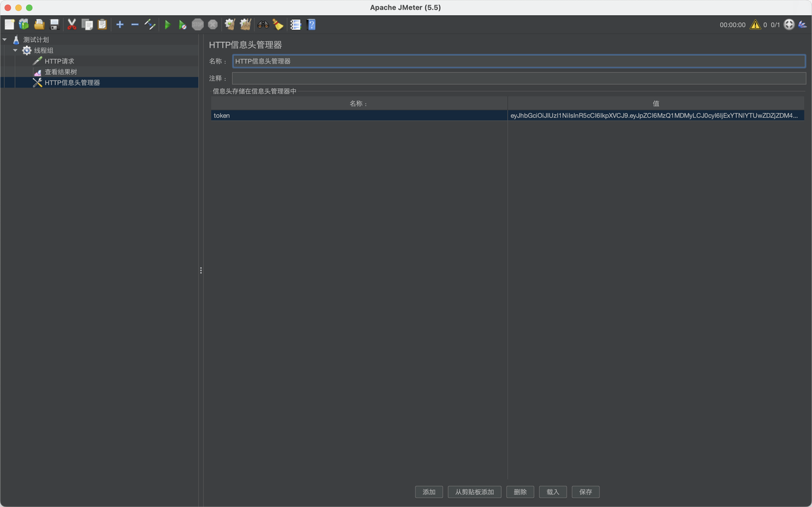This screenshot has width=812, height=507.
Task: Click the 0/1 active threads counter
Action: point(775,25)
